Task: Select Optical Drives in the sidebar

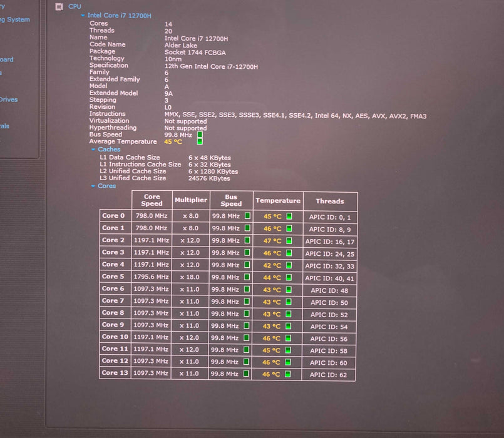Action: tap(9, 99)
